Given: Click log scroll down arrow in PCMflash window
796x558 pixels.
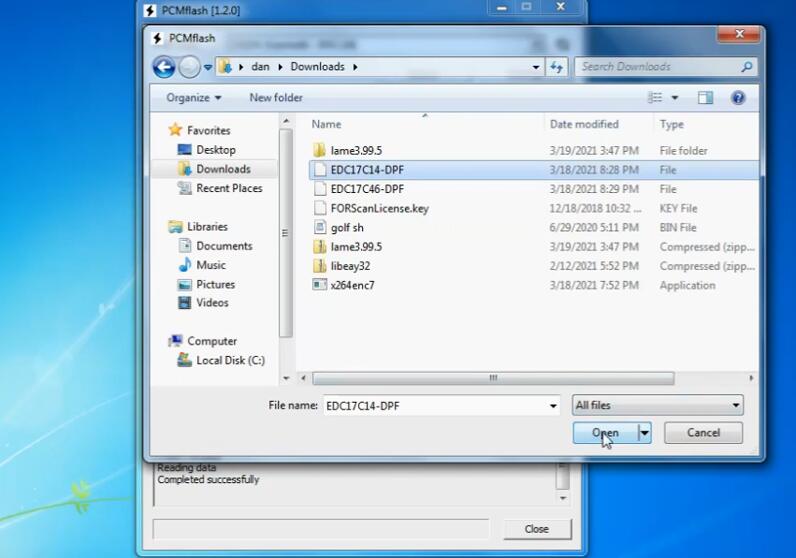Looking at the screenshot, I should (563, 498).
